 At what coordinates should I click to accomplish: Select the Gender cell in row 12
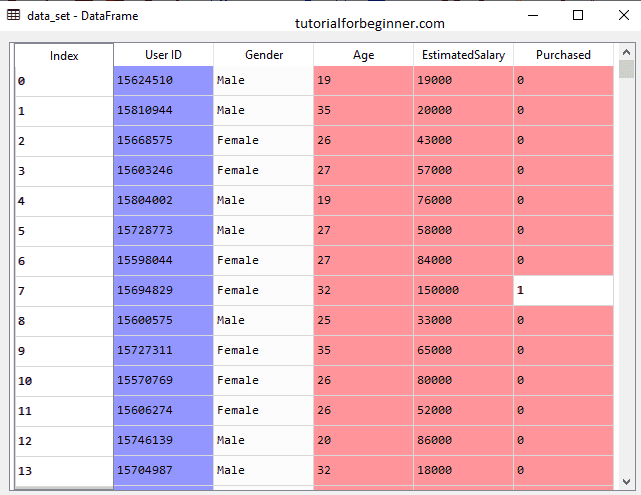(264, 441)
